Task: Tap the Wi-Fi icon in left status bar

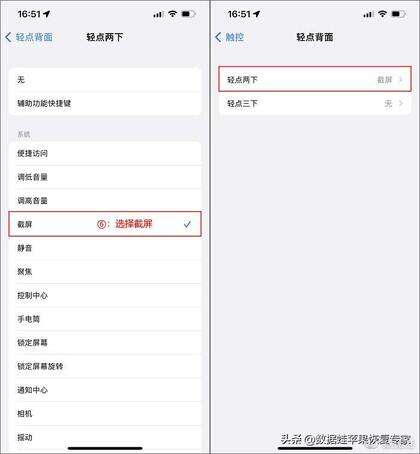Action: coord(172,14)
